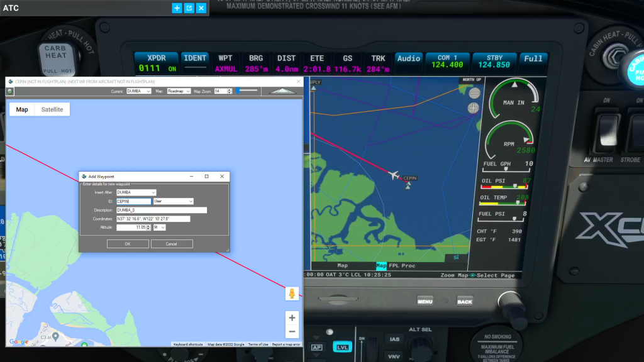The image size is (644, 362).
Task: Click the waypoint ID field containing CEPIN
Action: coord(133,201)
